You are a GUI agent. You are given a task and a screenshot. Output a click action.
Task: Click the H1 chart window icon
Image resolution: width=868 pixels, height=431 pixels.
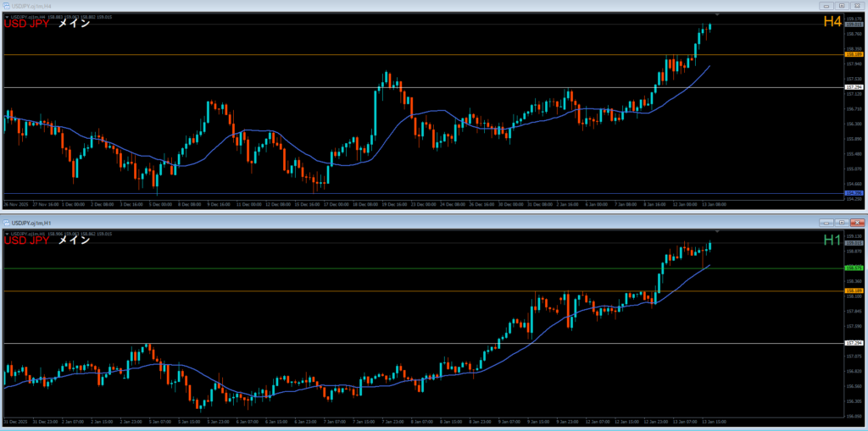[x=8, y=222]
